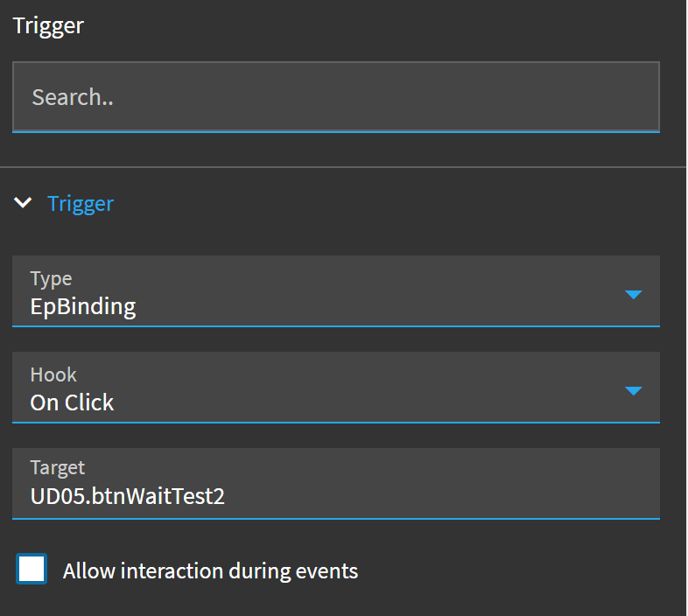The width and height of the screenshot is (688, 616).
Task: Click the white down-chevron icon next to Trigger
Action: point(23,203)
